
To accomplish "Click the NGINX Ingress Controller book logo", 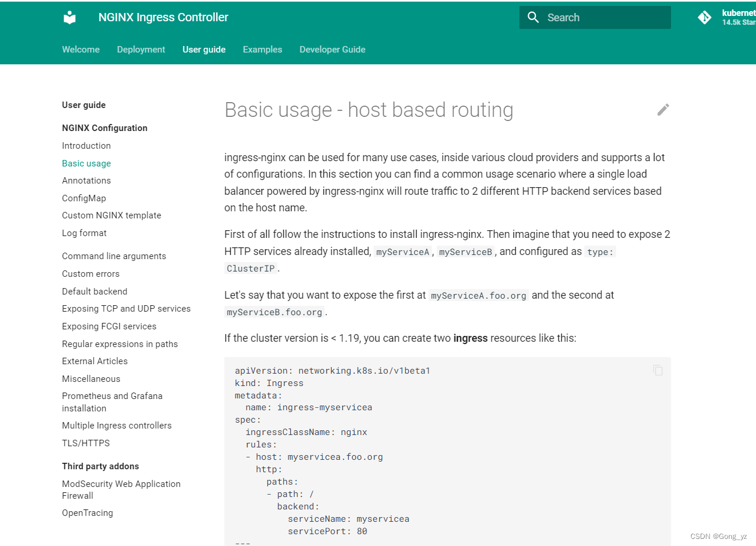I will [70, 18].
